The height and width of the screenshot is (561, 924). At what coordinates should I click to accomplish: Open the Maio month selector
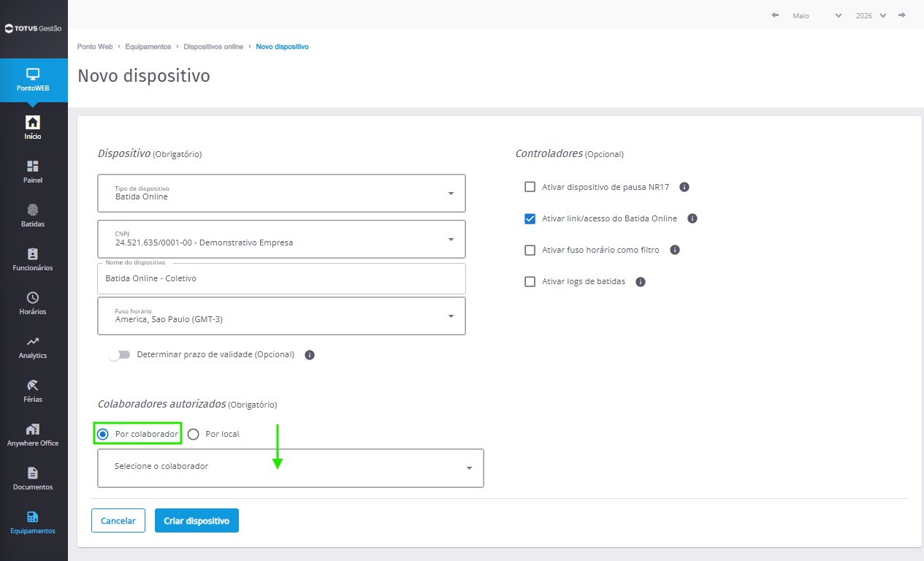[x=817, y=15]
